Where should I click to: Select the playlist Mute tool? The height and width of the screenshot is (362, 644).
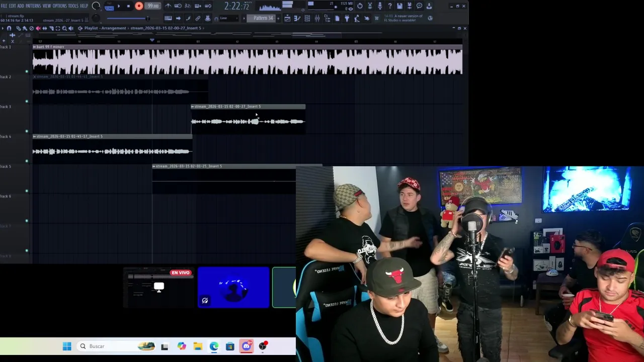(38, 28)
